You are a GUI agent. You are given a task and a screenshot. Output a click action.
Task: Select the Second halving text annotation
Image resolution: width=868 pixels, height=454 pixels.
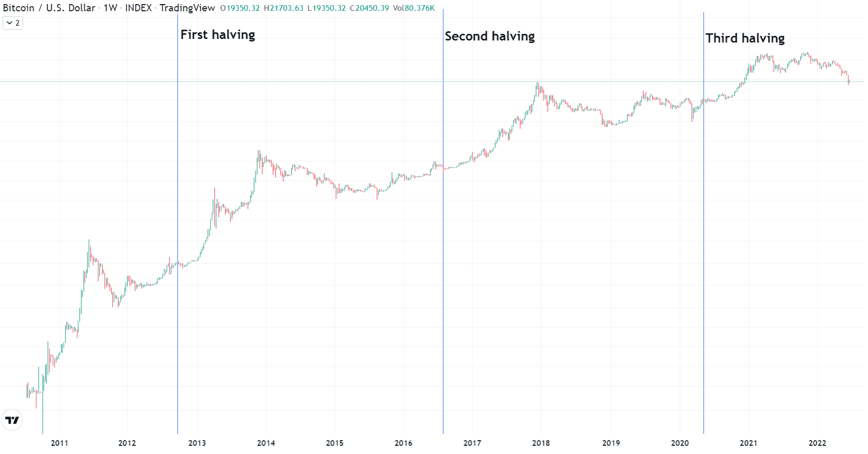point(490,36)
